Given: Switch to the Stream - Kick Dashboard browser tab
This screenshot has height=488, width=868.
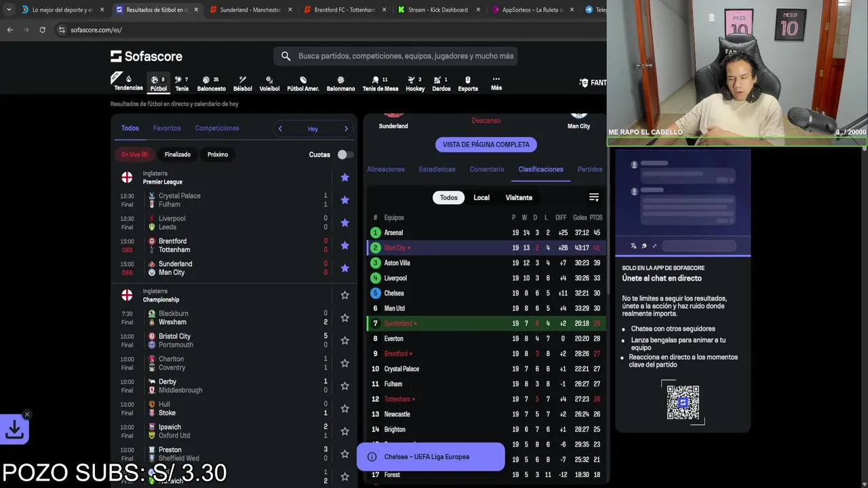Looking at the screenshot, I should click(438, 9).
